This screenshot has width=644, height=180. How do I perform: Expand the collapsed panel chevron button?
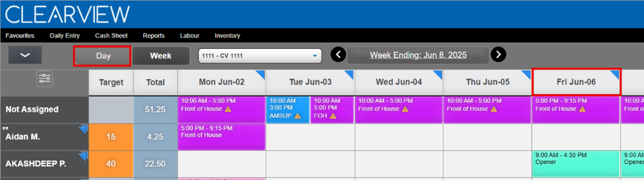point(25,55)
